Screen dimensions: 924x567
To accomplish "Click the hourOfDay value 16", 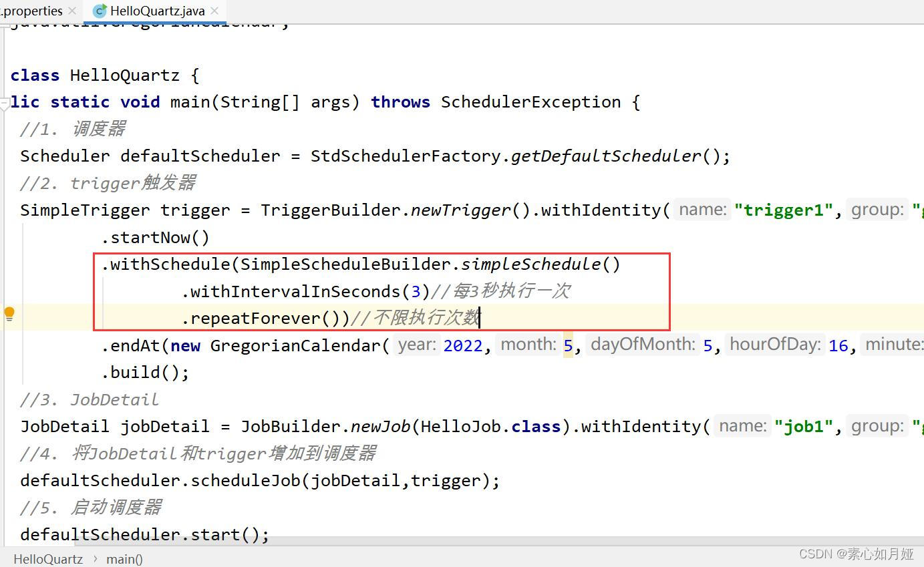I will (838, 345).
